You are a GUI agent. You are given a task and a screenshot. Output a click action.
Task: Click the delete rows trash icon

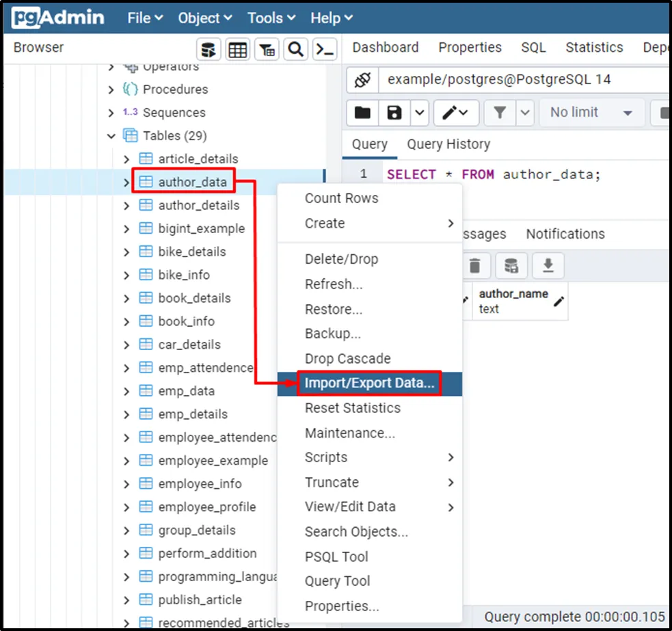474,266
